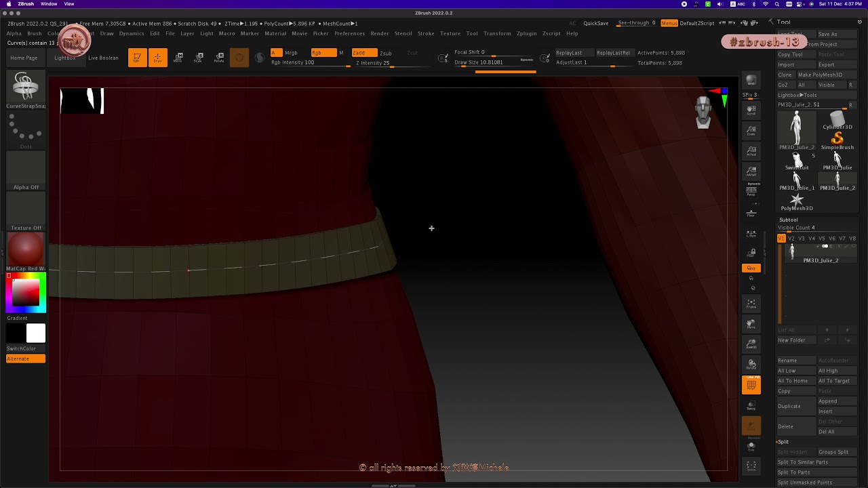Activate the Edit mode button
868x488 pixels.
[x=137, y=58]
